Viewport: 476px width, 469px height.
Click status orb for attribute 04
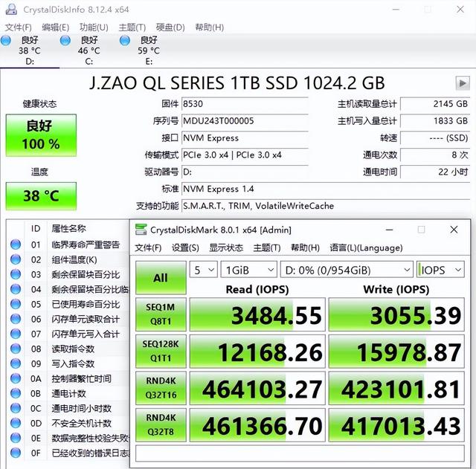(16, 289)
